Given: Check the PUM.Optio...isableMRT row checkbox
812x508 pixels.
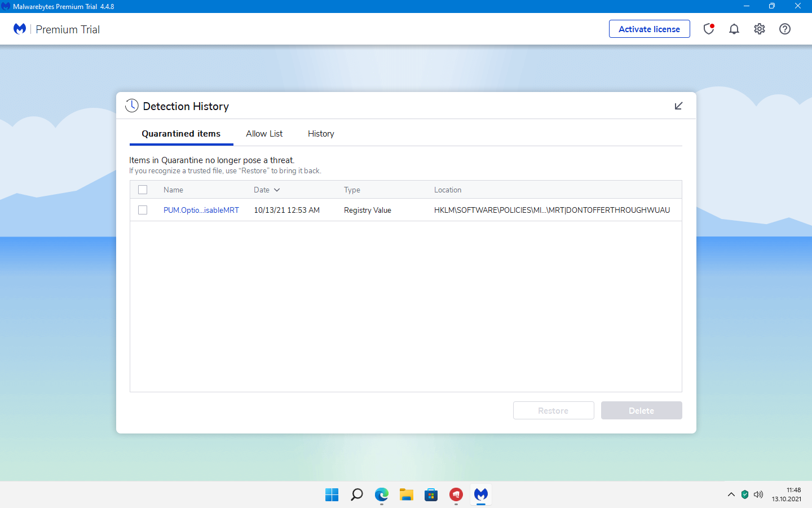Looking at the screenshot, I should pos(143,210).
